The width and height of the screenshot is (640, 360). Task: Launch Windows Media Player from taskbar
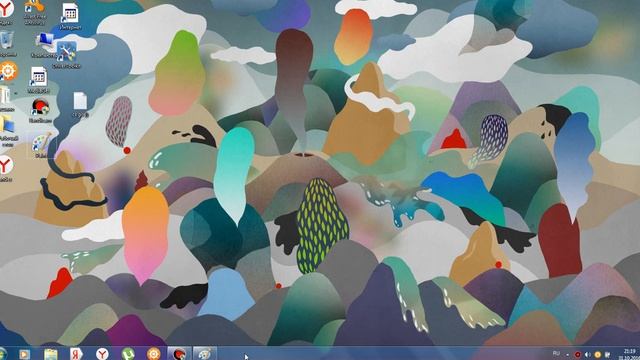pyautogui.click(x=24, y=354)
